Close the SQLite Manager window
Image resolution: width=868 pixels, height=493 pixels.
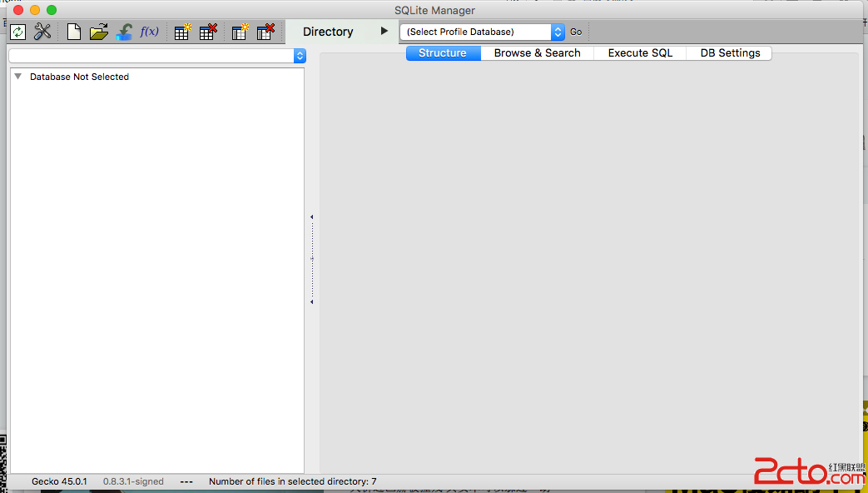(18, 10)
